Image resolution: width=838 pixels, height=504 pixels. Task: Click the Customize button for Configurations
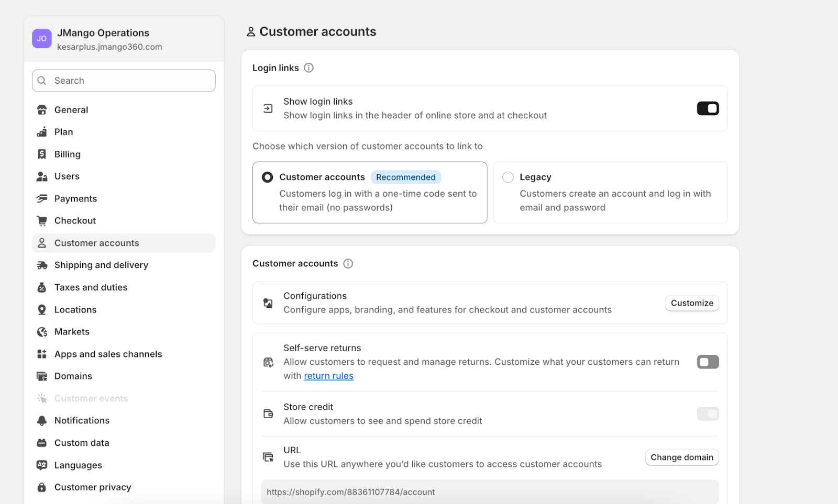coord(692,303)
